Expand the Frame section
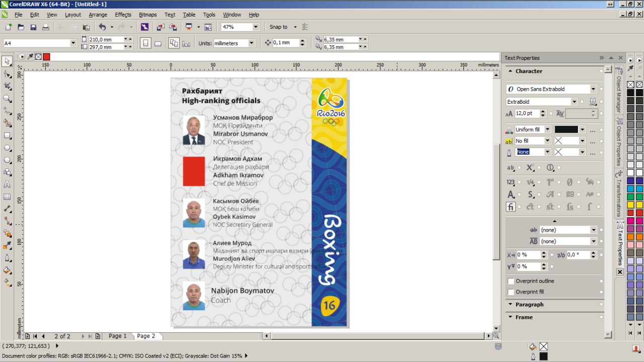 524,317
